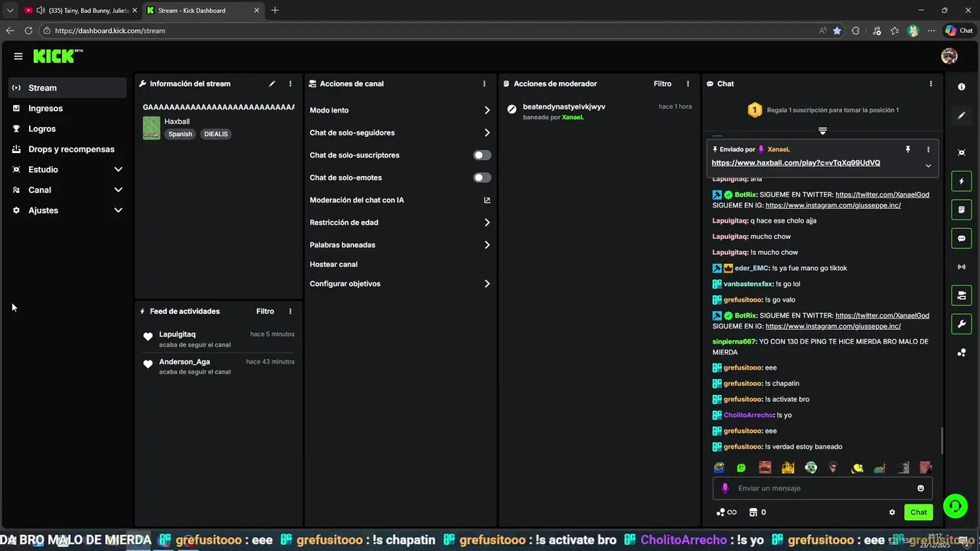Open a new browser tab
The image size is (980, 551).
click(275, 10)
